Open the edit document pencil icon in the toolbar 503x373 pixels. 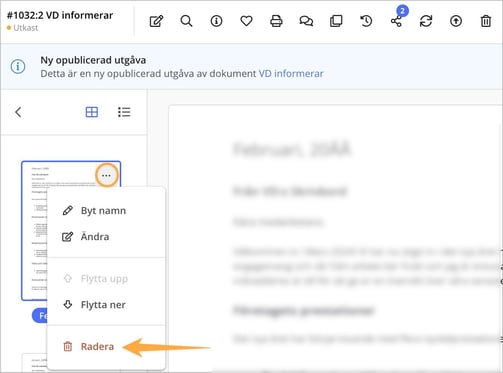click(x=156, y=21)
